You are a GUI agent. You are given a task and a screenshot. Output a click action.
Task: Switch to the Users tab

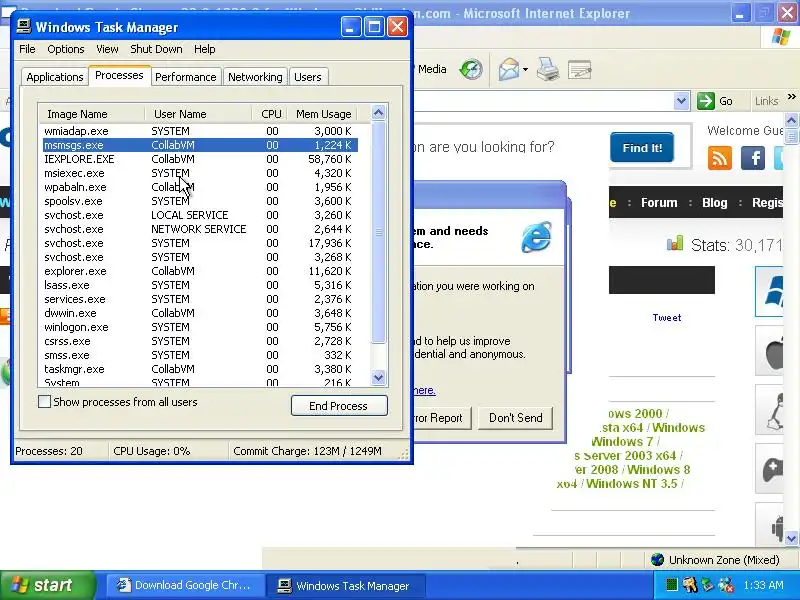[308, 77]
